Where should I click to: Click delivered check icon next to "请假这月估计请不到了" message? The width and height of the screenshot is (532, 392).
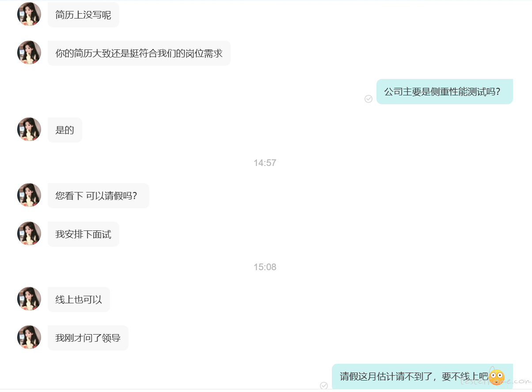(x=324, y=386)
